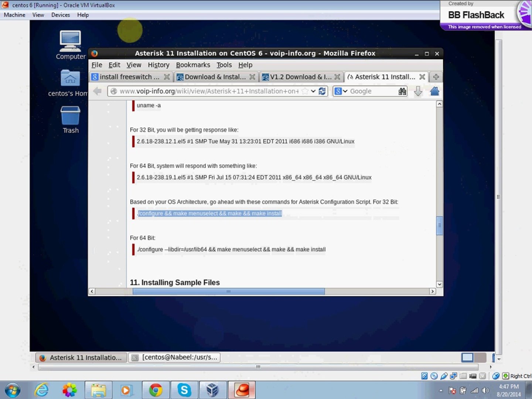This screenshot has height=399, width=532.
Task: Open VirtualBox View menu
Action: click(38, 15)
